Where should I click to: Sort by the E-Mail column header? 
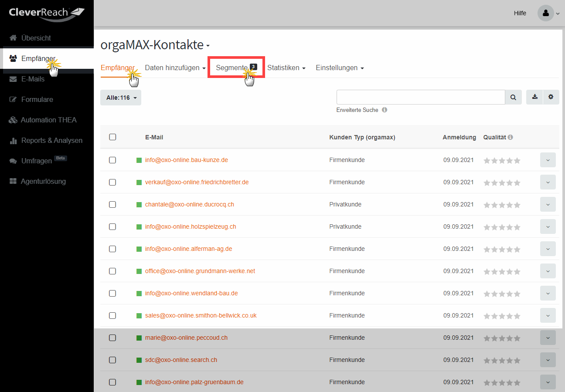click(x=154, y=137)
